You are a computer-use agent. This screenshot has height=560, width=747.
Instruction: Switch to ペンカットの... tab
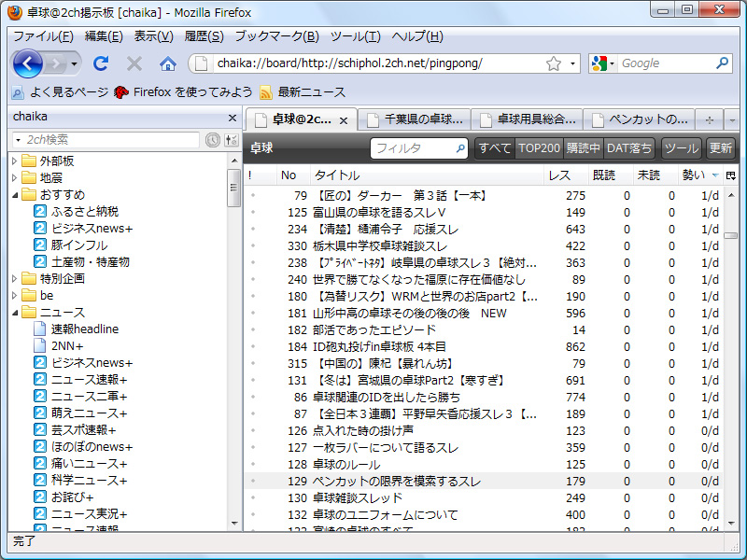pyautogui.click(x=639, y=119)
